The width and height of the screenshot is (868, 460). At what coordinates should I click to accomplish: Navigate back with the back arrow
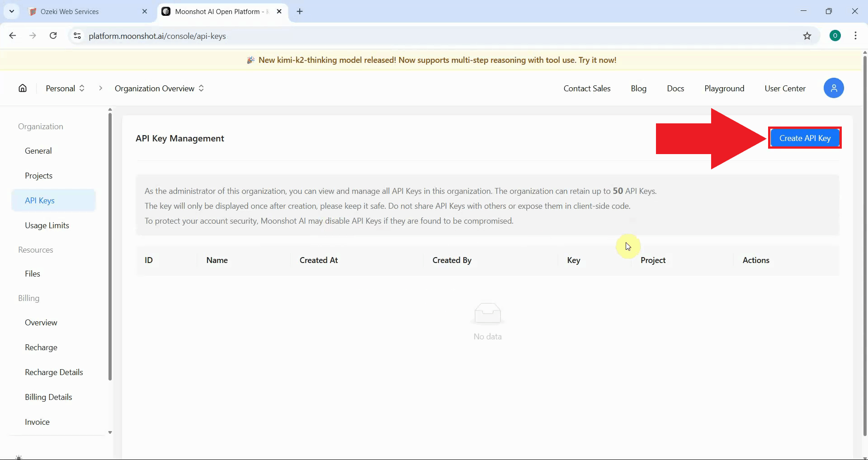pos(12,36)
